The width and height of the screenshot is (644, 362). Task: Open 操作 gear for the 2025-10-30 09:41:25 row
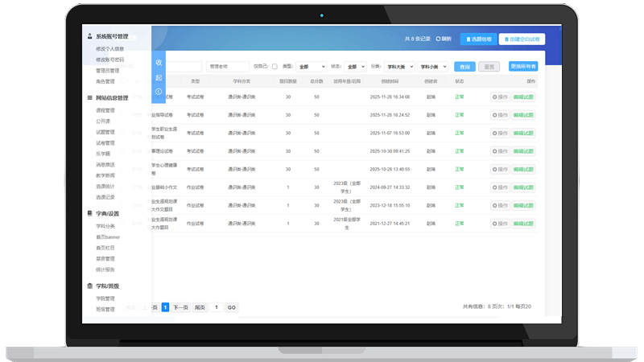coord(500,151)
